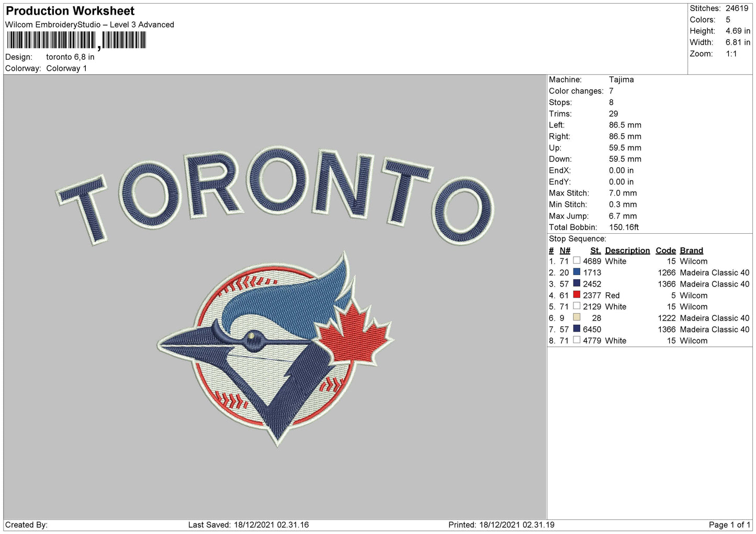Select the 'Brand' column header
Screen dimensions: 756x534
(692, 251)
